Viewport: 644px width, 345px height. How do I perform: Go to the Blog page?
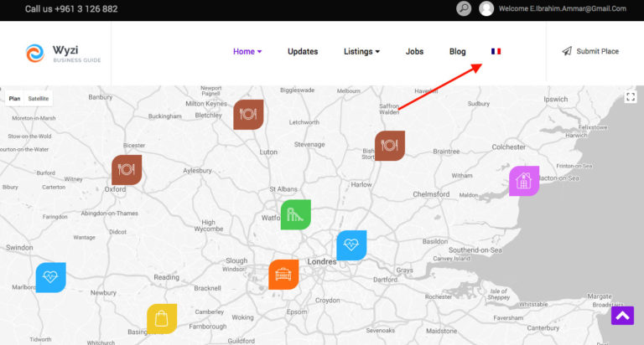click(x=457, y=51)
